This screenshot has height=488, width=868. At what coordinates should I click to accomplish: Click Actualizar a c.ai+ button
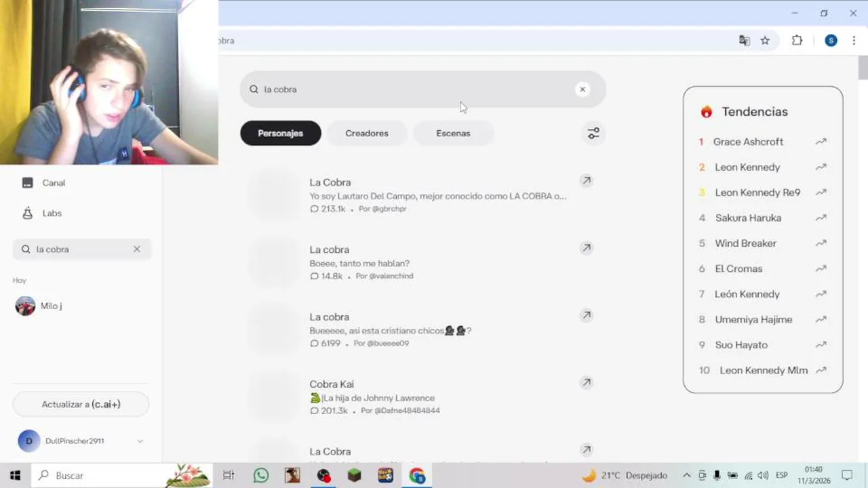pos(81,404)
